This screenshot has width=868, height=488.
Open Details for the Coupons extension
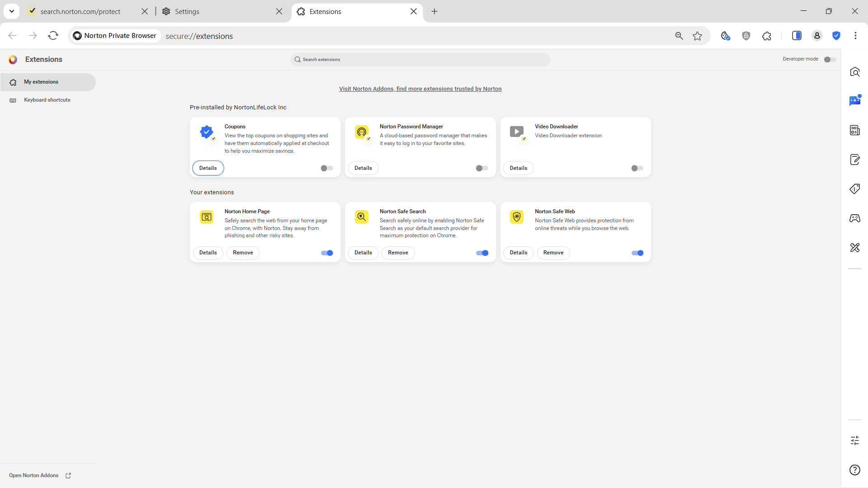pyautogui.click(x=208, y=168)
